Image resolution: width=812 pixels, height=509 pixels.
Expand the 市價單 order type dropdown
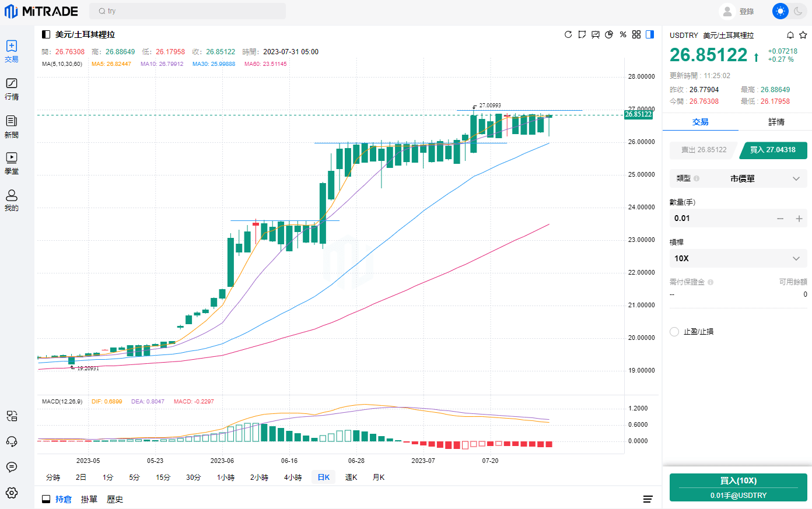(x=738, y=178)
